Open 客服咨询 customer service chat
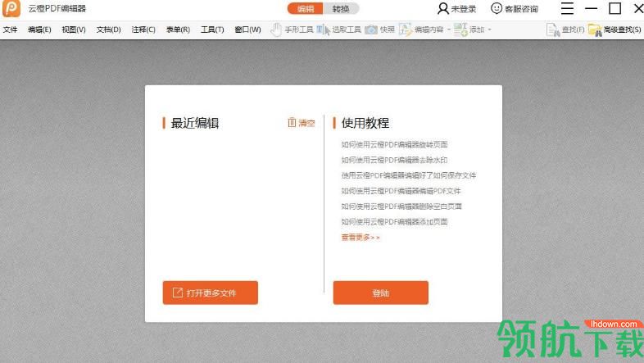The image size is (644, 363). tap(515, 9)
